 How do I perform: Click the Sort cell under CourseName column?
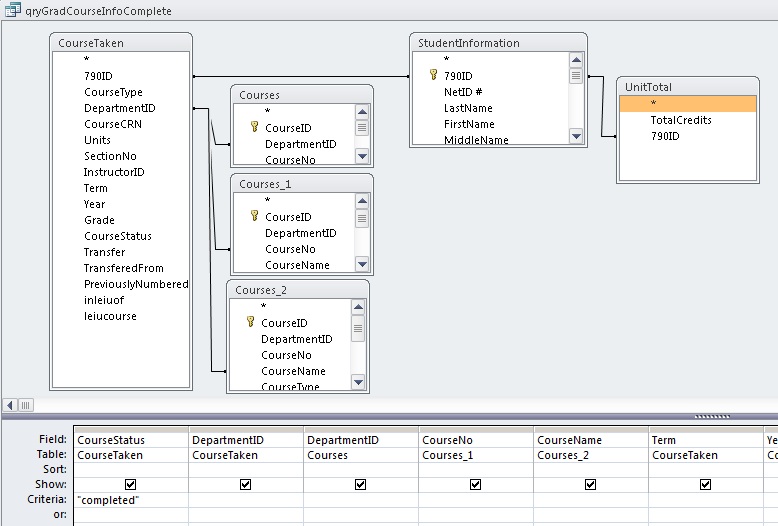(x=590, y=469)
